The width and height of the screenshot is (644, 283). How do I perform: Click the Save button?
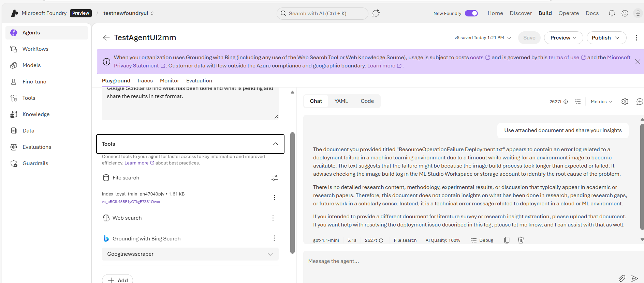(529, 38)
